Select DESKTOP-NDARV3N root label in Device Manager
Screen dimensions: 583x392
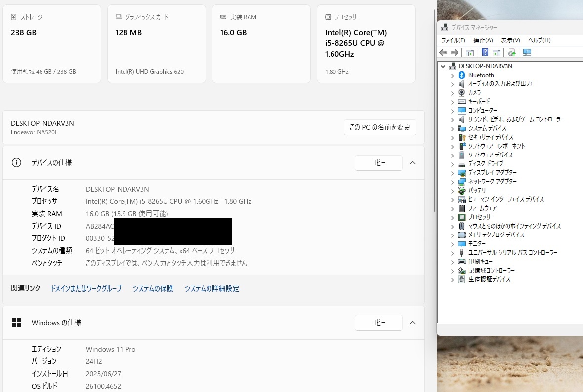(x=485, y=66)
